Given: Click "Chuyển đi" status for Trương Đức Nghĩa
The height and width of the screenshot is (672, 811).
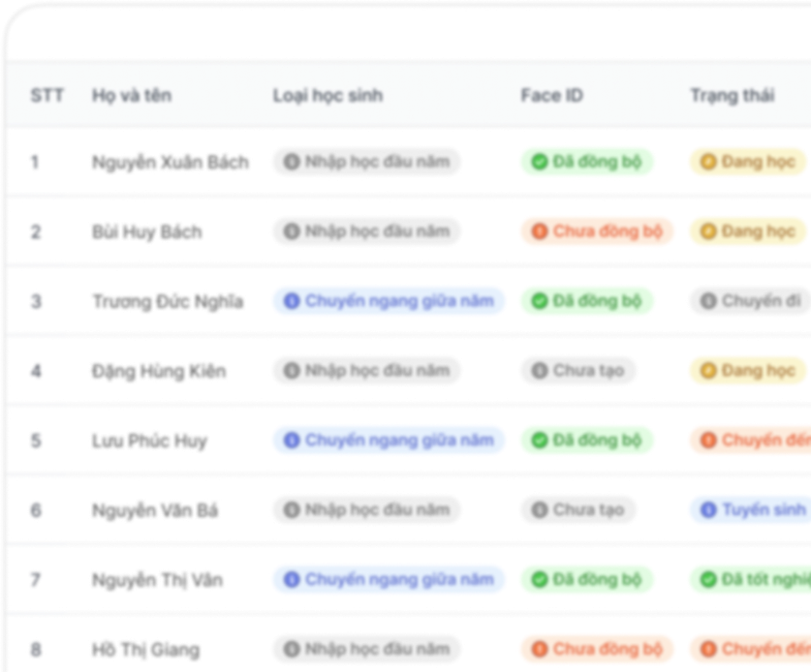Looking at the screenshot, I should [751, 301].
